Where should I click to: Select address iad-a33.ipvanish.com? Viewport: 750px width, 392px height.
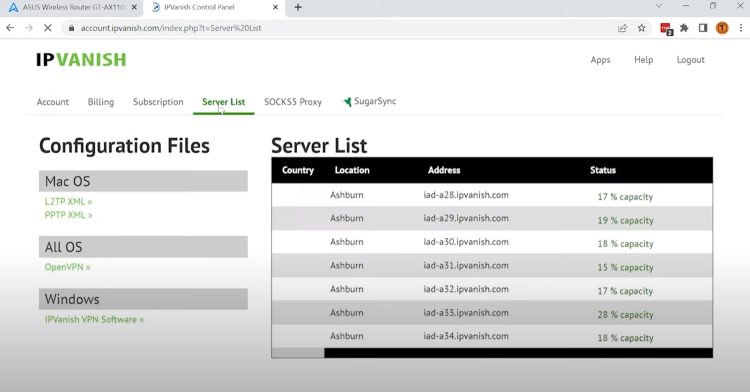point(466,313)
